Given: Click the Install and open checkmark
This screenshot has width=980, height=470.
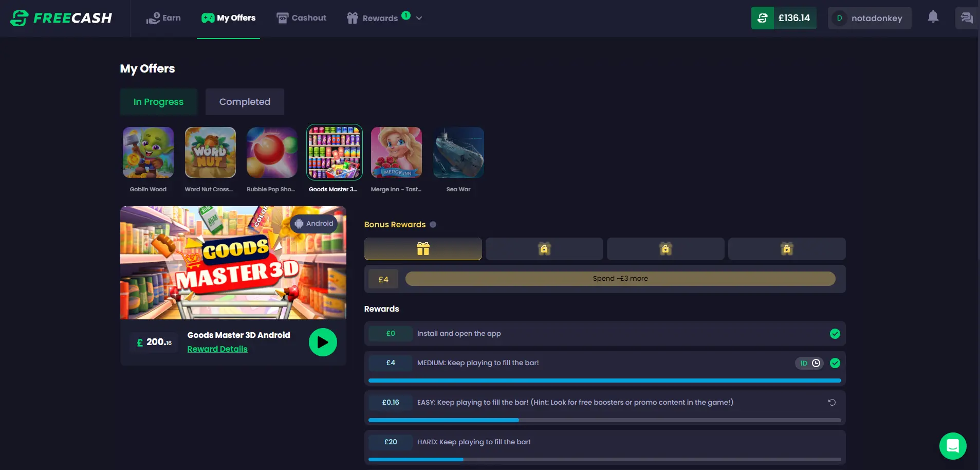Looking at the screenshot, I should pyautogui.click(x=835, y=334).
